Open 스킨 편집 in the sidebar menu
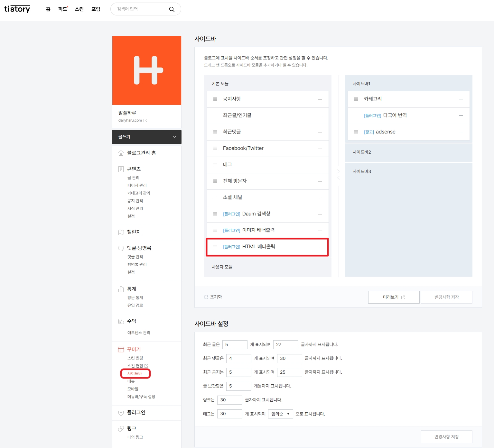The image size is (494, 448). [135, 366]
